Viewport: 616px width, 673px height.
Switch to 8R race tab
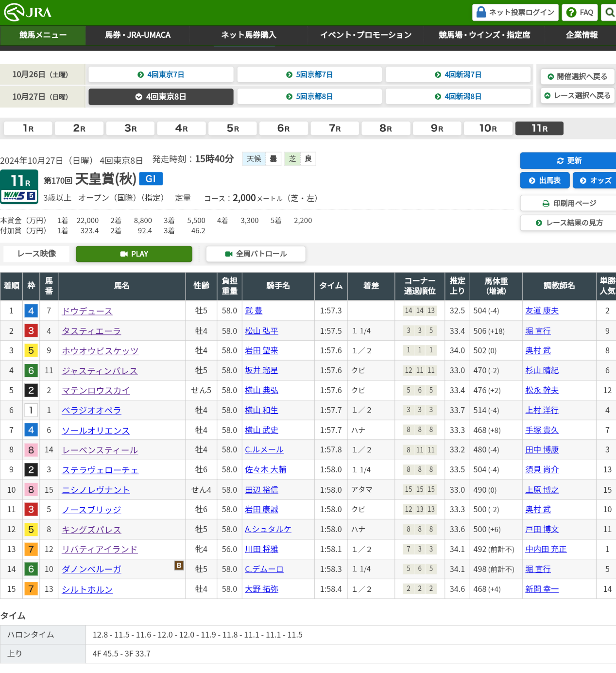pos(386,128)
